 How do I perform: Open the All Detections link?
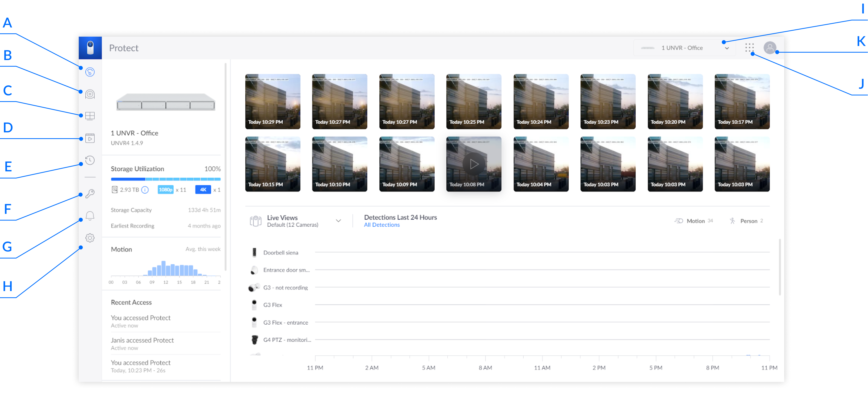click(382, 225)
